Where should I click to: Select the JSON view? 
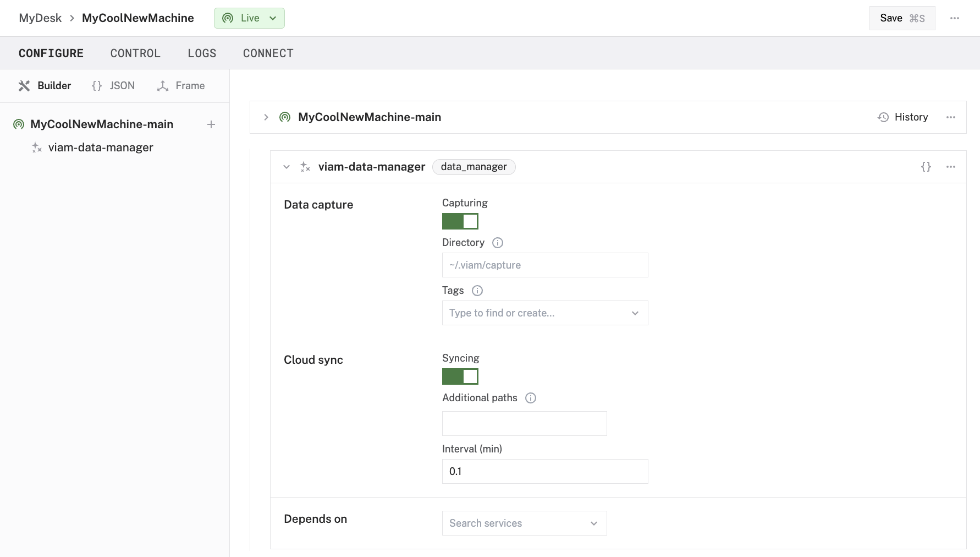pyautogui.click(x=113, y=86)
